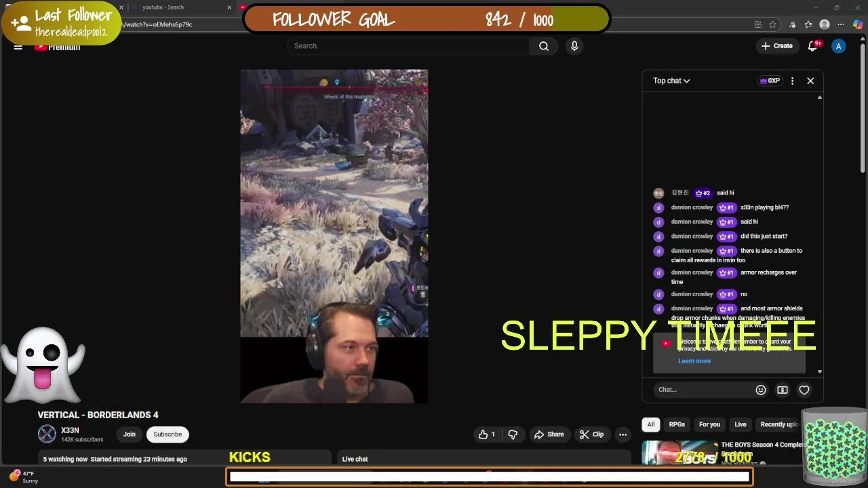
Task: Click the 김현진 chat author name
Action: tap(679, 193)
